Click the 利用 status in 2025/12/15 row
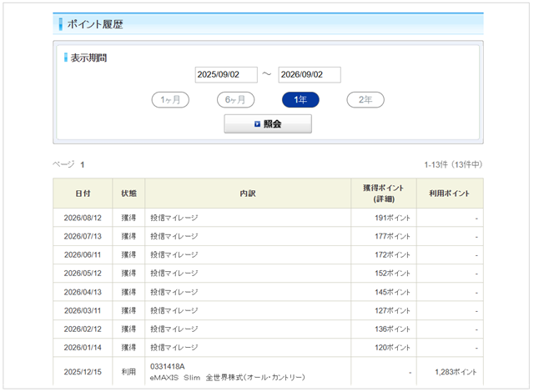Image resolution: width=534 pixels, height=392 pixels. (128, 372)
